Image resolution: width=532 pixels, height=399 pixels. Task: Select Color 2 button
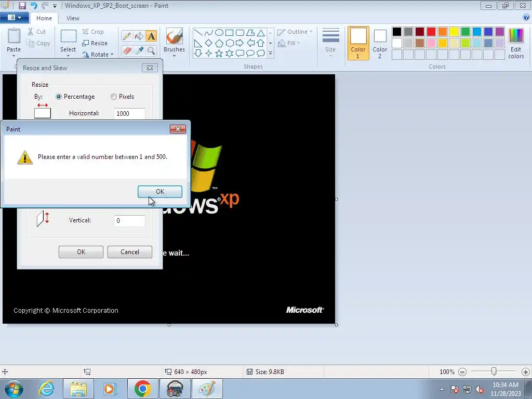click(x=380, y=43)
